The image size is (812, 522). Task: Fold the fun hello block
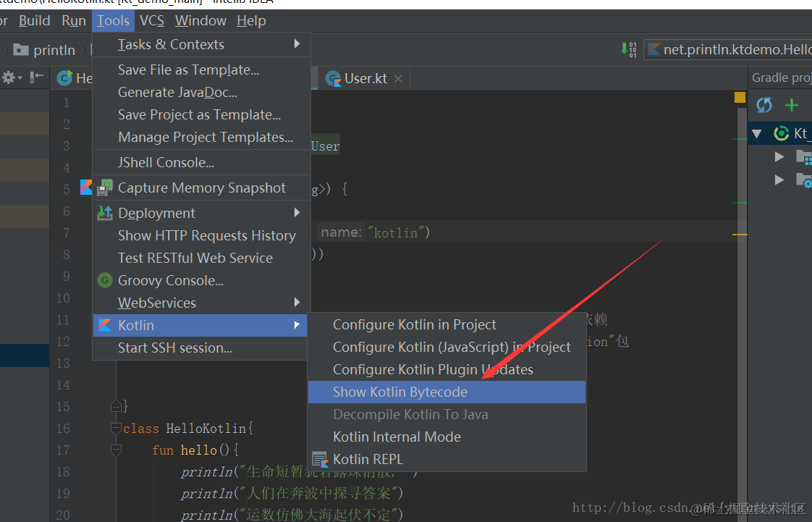tap(116, 450)
